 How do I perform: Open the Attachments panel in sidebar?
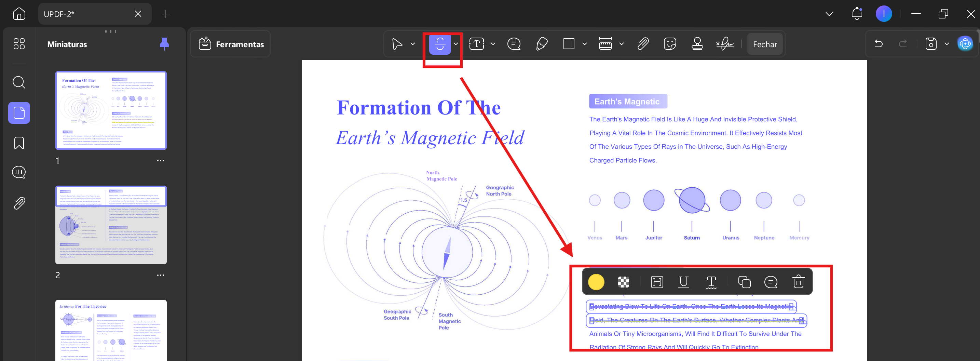coord(19,203)
